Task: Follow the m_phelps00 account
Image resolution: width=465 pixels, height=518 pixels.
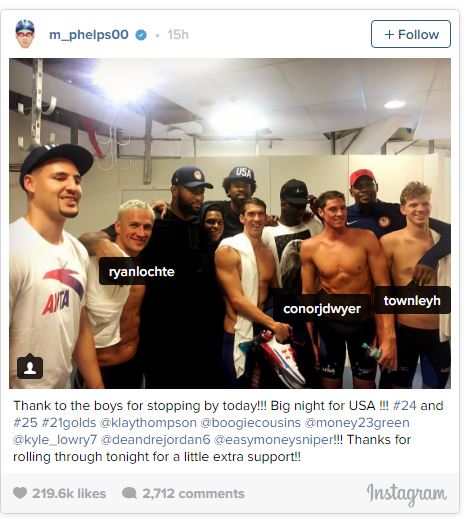Action: [x=411, y=34]
